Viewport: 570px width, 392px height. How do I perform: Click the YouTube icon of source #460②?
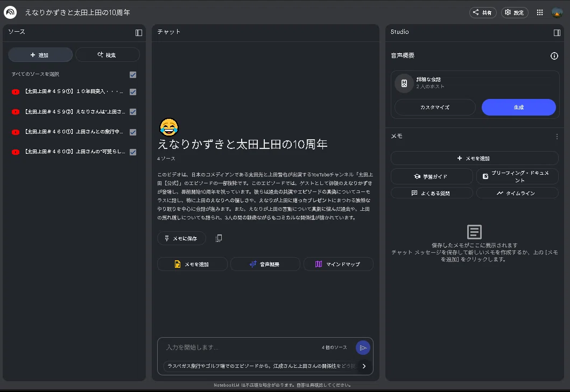15,152
